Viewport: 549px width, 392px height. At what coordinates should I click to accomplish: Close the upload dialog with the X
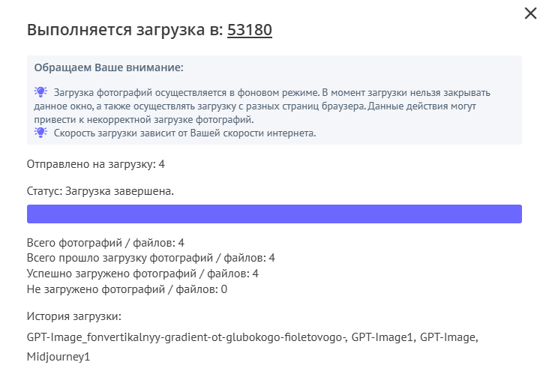click(x=531, y=13)
